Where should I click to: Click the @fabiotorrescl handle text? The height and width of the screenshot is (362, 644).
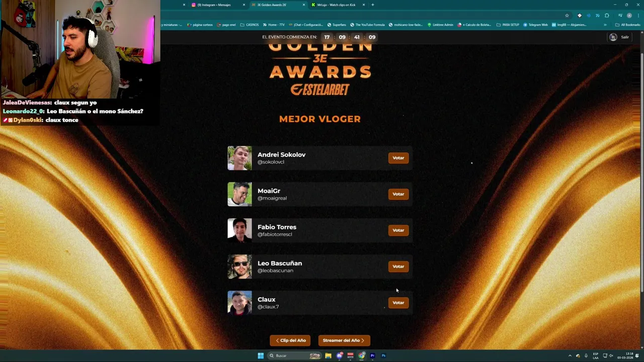275,234
